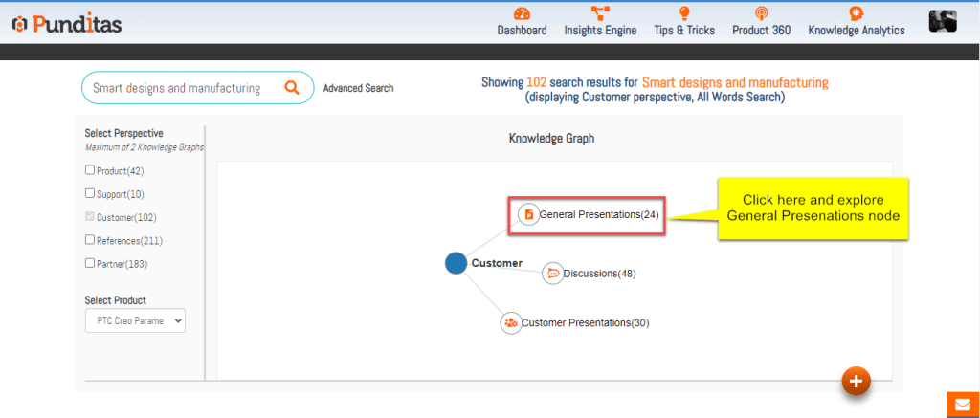
Task: Navigate to Product 360
Action: pos(761,21)
